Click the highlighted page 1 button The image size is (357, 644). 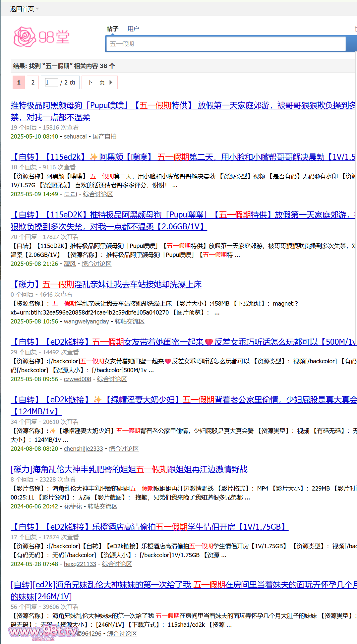[x=19, y=83]
